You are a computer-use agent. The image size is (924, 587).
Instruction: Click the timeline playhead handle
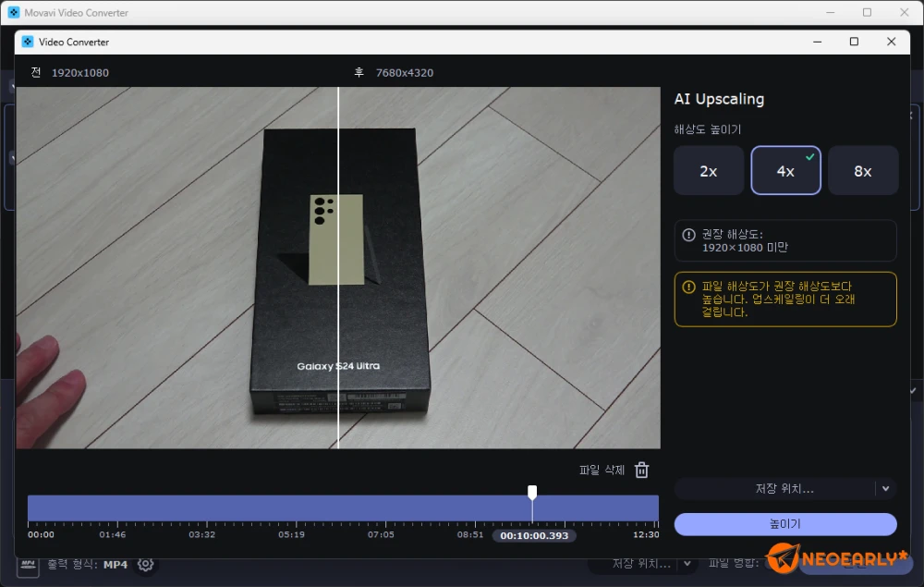(532, 492)
